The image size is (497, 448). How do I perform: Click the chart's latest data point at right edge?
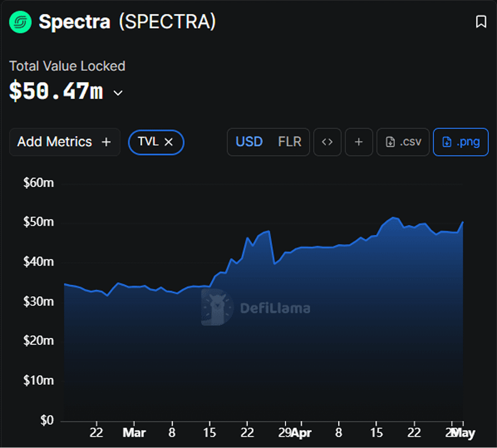coord(463,222)
